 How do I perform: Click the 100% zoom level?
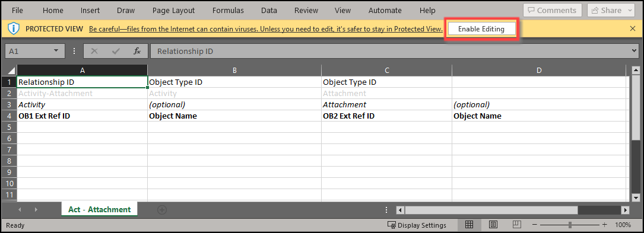click(623, 225)
